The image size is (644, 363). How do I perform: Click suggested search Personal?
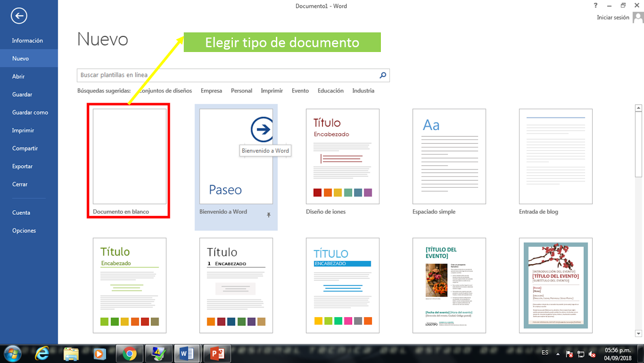(x=242, y=91)
